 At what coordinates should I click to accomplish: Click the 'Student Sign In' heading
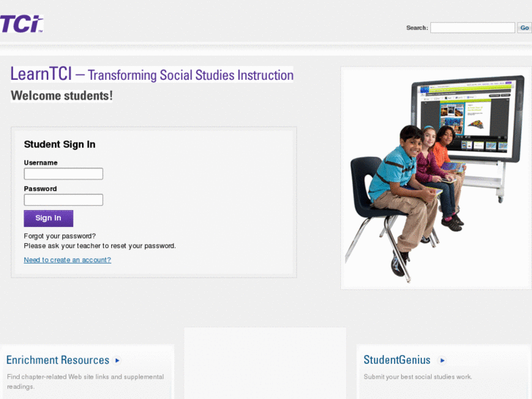click(60, 144)
